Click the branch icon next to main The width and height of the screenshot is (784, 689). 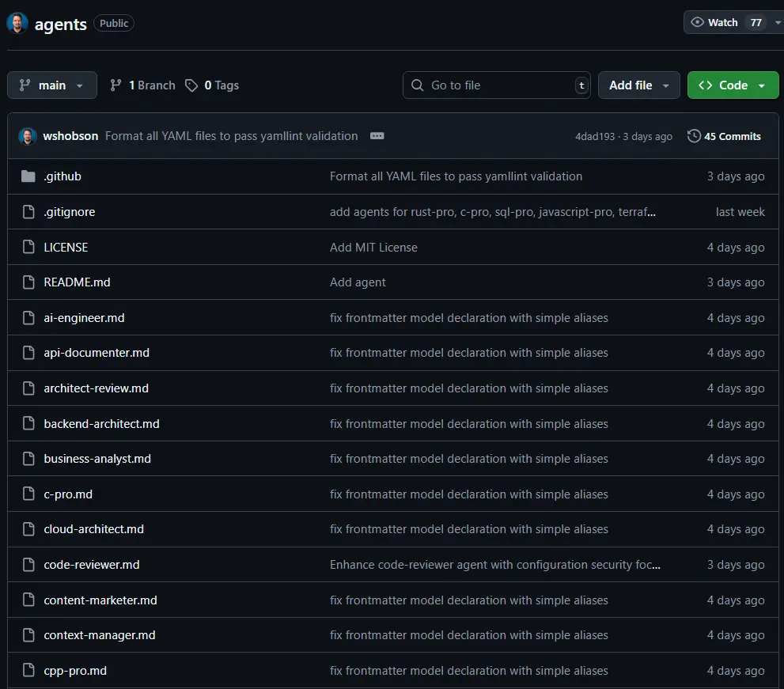click(24, 85)
